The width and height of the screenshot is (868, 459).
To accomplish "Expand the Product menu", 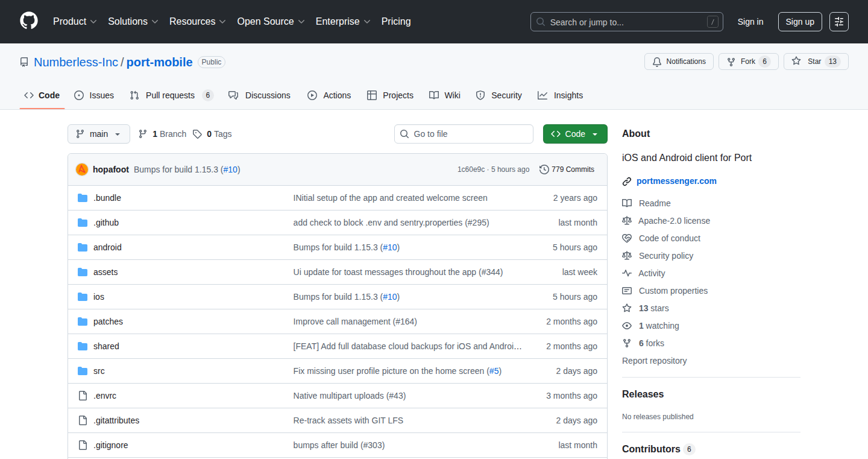I will (75, 21).
